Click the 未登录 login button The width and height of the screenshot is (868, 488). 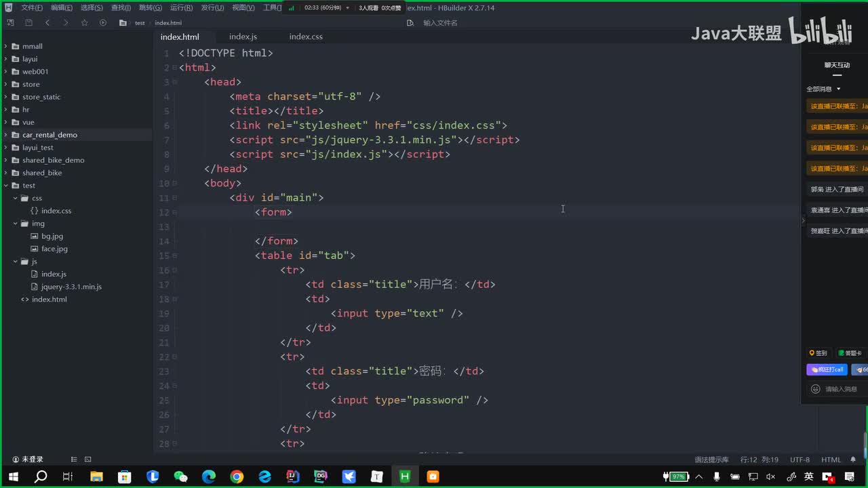point(28,460)
